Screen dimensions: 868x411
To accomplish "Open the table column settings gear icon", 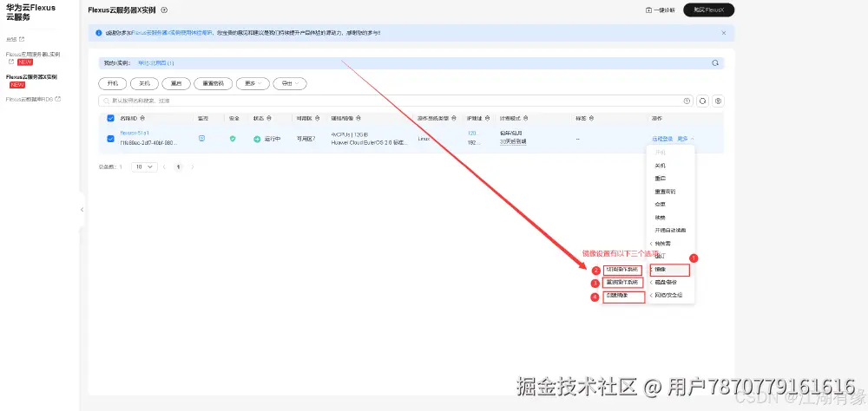I will pyautogui.click(x=718, y=101).
